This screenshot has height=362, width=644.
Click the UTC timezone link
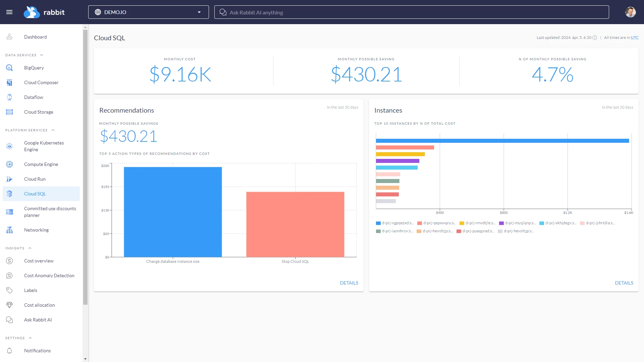(x=635, y=37)
